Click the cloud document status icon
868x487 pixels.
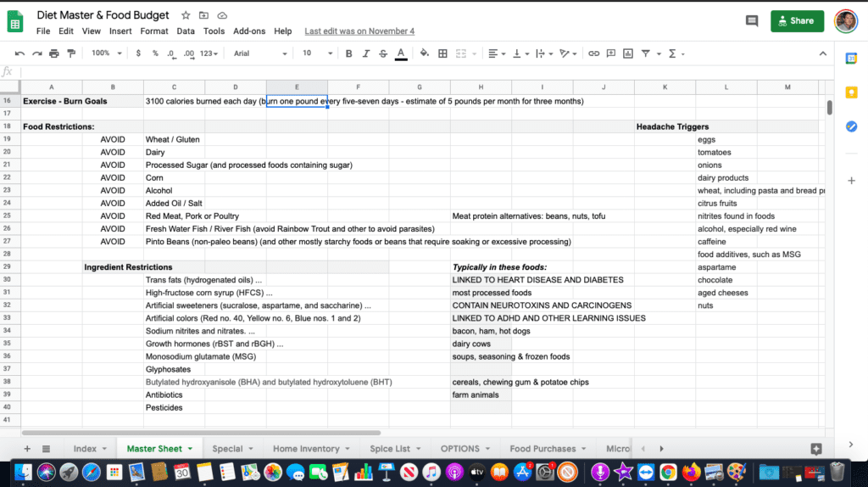point(222,15)
